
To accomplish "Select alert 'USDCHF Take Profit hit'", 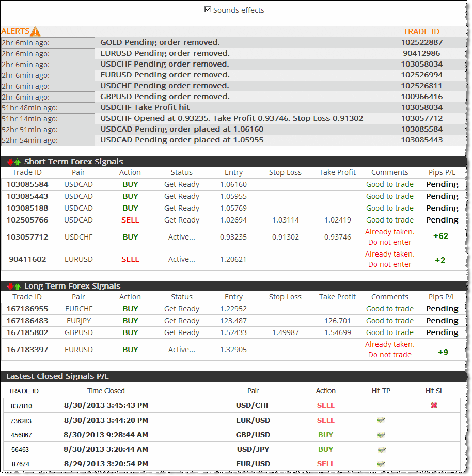I will [x=145, y=107].
